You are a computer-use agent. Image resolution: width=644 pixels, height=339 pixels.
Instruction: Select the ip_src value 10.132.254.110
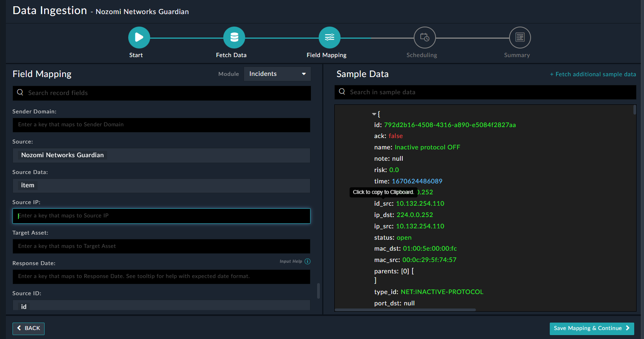420,226
